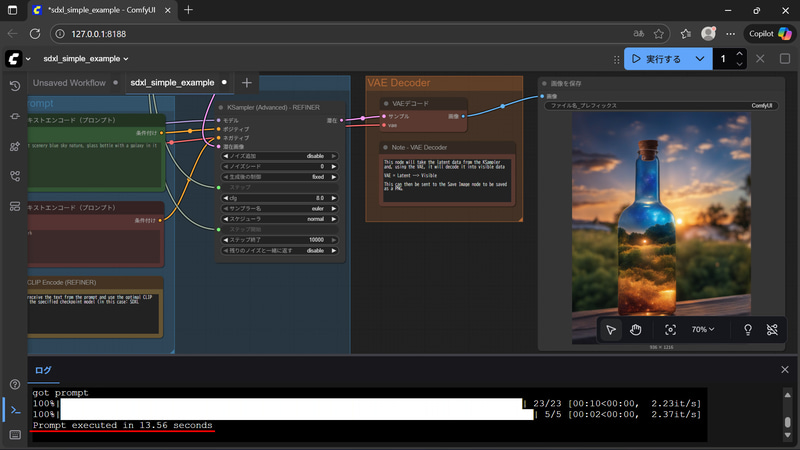Open browser settings and more menu
The width and height of the screenshot is (800, 450).
(x=731, y=34)
